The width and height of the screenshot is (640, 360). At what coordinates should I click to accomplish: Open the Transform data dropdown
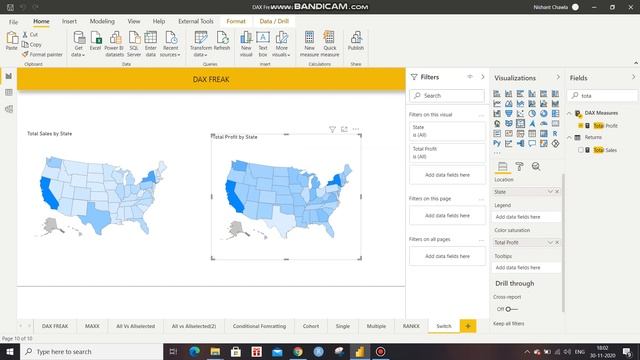click(x=200, y=44)
